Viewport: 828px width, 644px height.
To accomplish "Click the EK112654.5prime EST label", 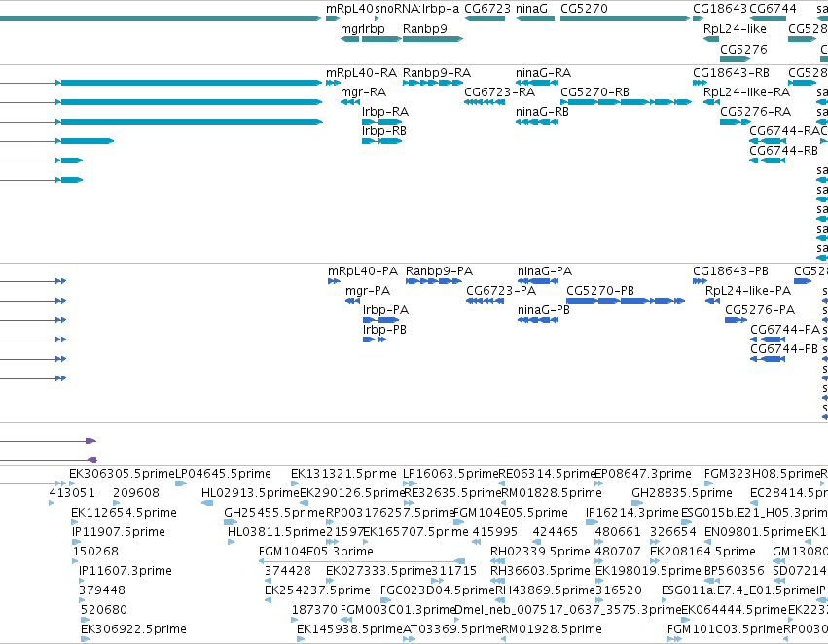I will (x=124, y=512).
